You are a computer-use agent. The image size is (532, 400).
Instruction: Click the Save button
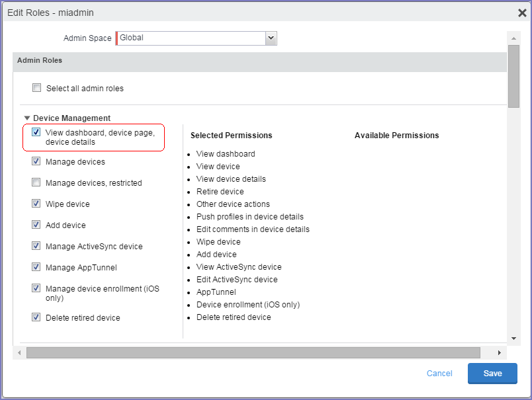pos(492,373)
